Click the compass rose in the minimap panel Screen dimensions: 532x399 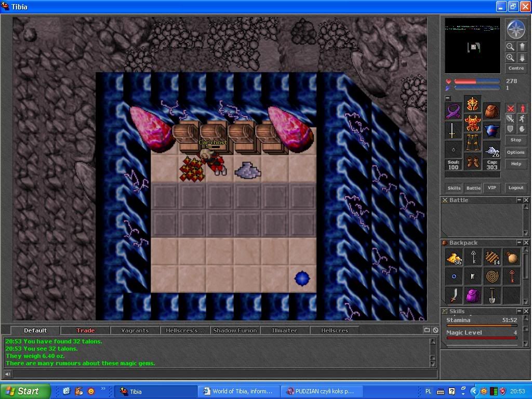[516, 29]
